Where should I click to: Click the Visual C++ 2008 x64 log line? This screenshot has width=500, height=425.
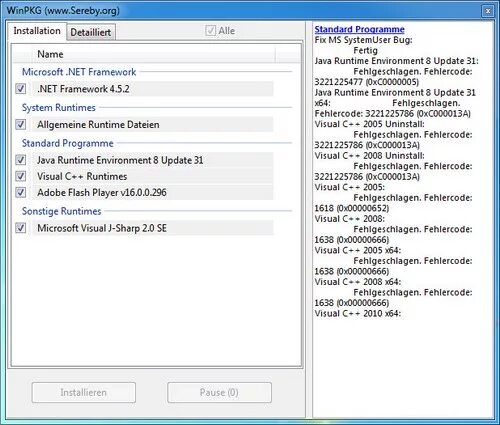[358, 282]
